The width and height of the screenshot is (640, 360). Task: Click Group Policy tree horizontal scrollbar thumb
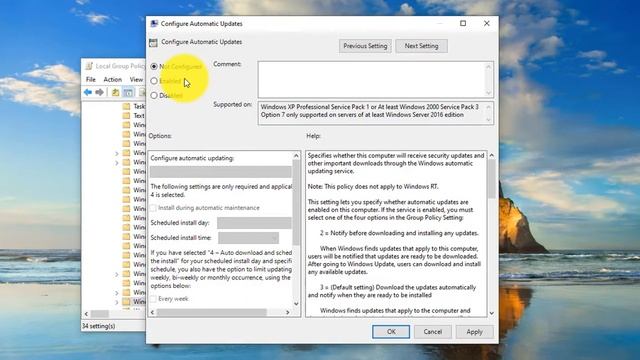100,314
